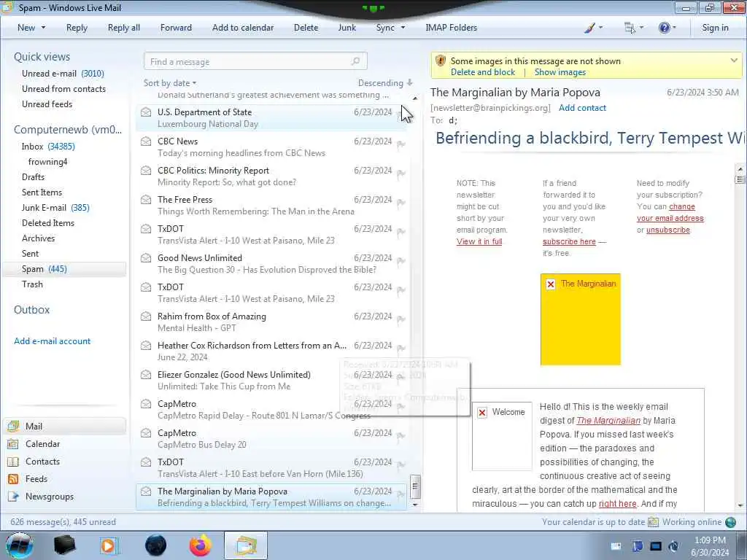Toggle flag on The Marginalian by Maria Popova
The image size is (747, 560).
[x=401, y=494]
